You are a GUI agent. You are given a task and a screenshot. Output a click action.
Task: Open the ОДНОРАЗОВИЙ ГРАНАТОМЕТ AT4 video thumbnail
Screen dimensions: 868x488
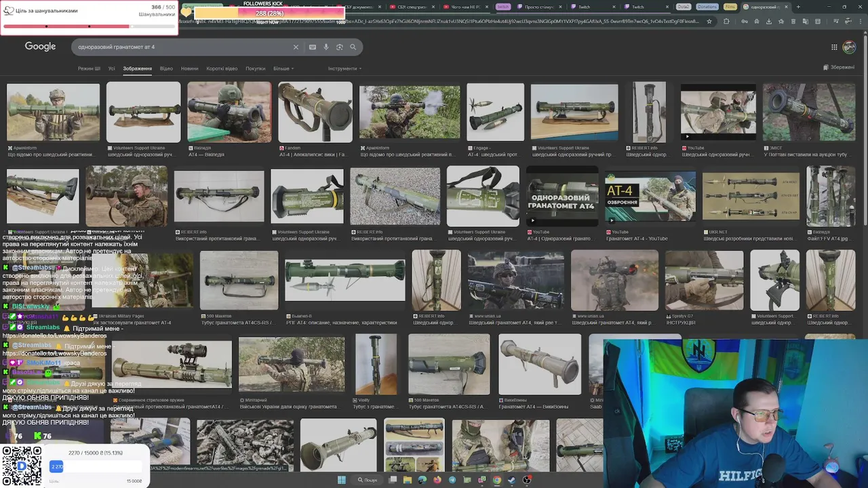tap(562, 197)
